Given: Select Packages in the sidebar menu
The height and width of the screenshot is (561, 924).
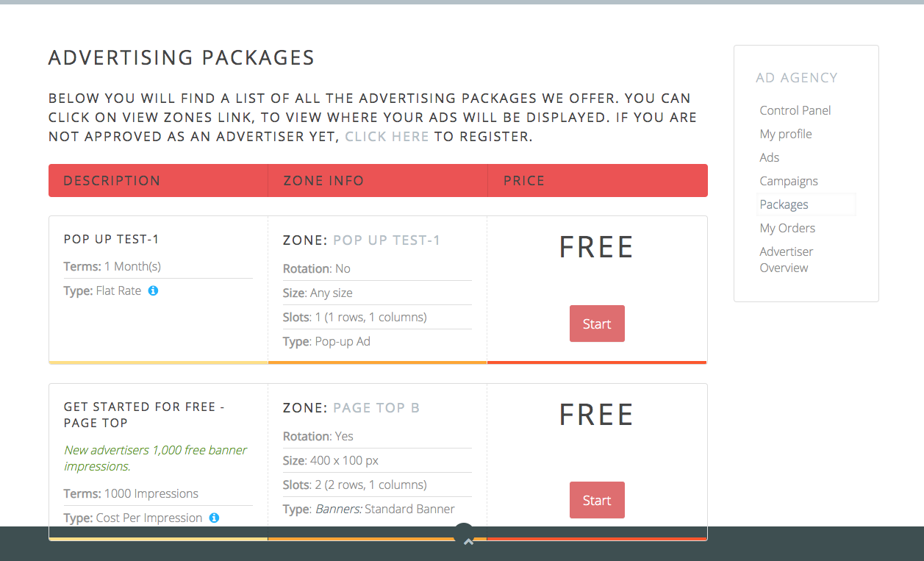Looking at the screenshot, I should 784,204.
